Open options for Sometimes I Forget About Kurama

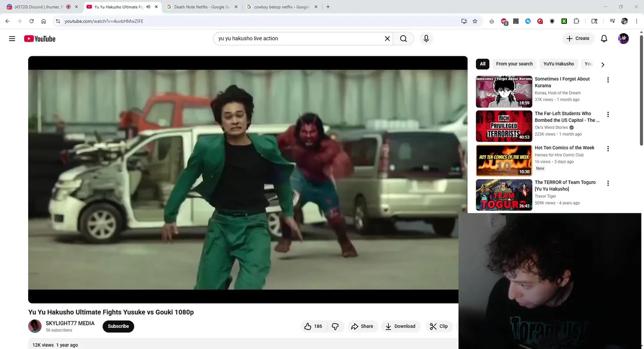click(608, 80)
